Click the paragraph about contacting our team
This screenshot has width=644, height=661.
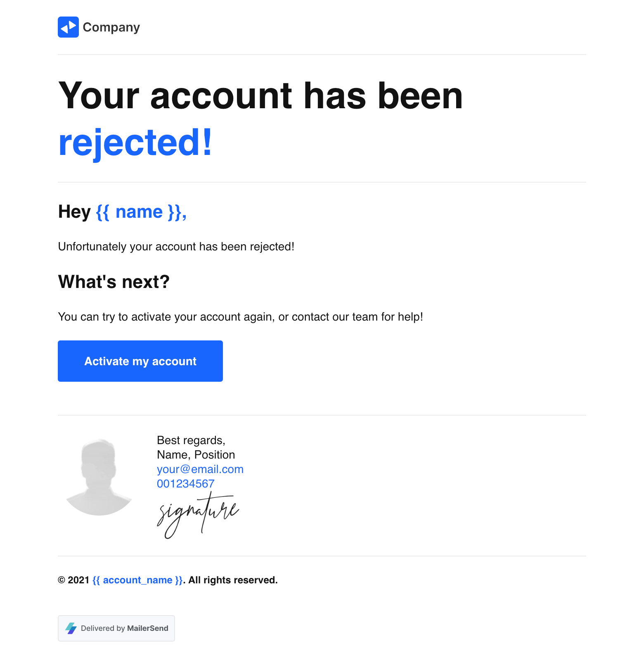pos(240,317)
